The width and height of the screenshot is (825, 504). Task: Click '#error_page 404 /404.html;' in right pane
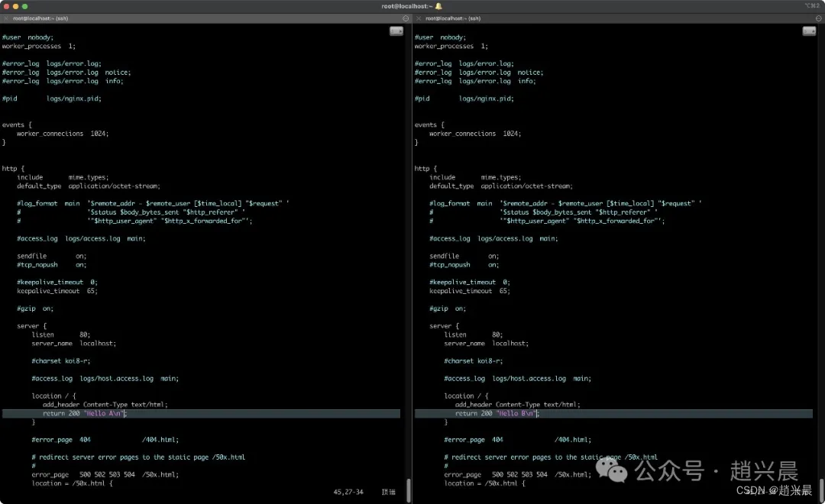518,440
